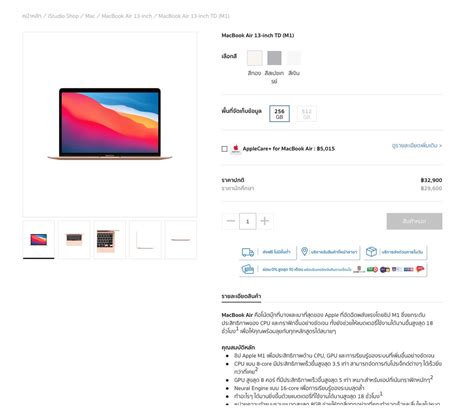
Task: Choose the gold color swatch
Action: pyautogui.click(x=255, y=58)
